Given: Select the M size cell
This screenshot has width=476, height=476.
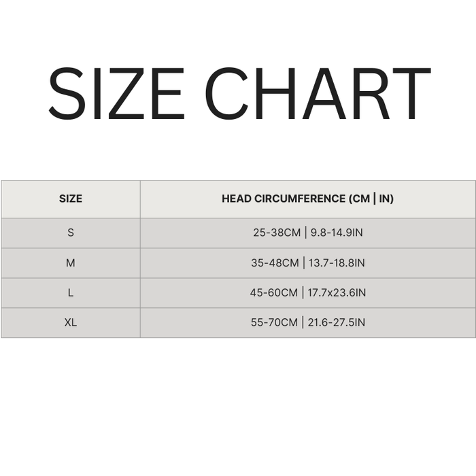Looking at the screenshot, I should click(x=71, y=262).
